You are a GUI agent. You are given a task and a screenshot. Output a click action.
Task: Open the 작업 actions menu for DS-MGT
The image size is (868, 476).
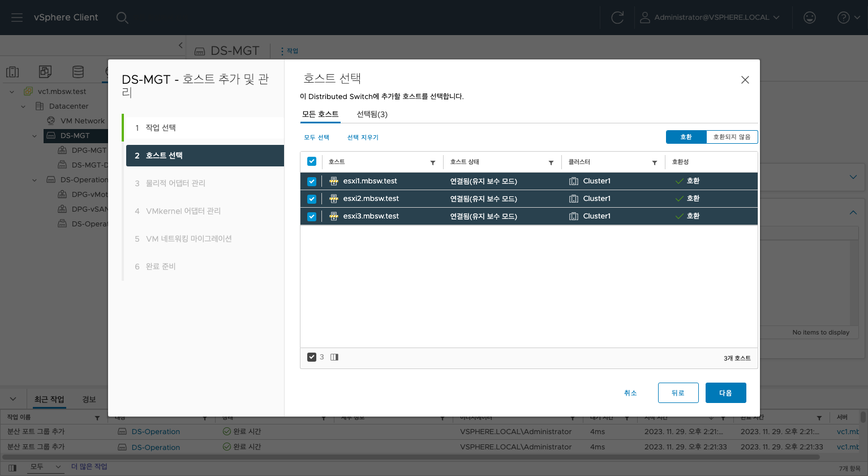[289, 51]
